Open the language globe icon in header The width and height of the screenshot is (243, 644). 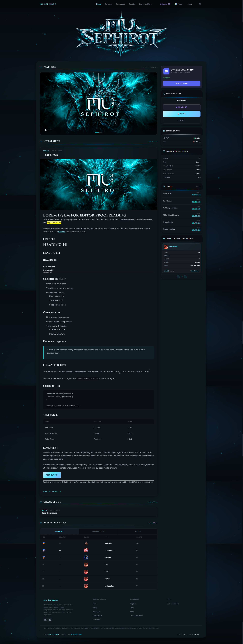[200, 4]
